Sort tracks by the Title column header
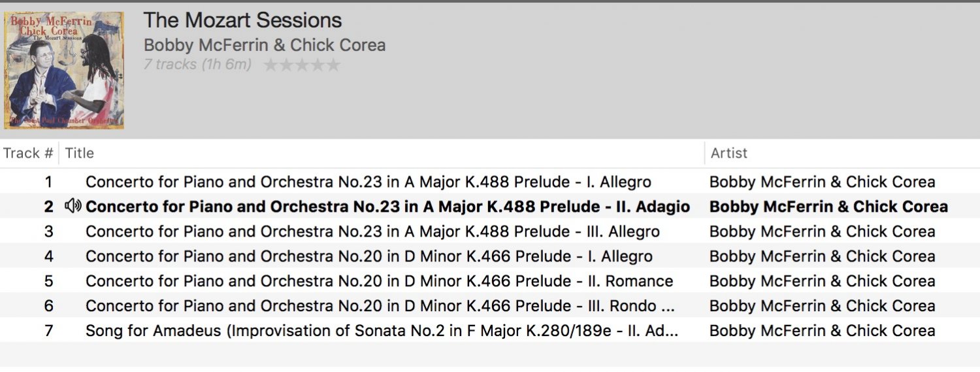Viewport: 980px width, 372px height. pos(80,153)
